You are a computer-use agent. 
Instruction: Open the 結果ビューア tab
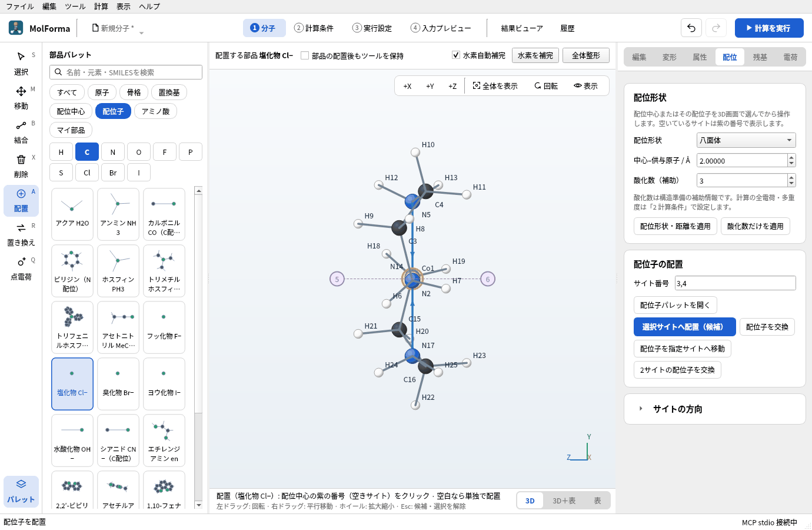tap(522, 28)
